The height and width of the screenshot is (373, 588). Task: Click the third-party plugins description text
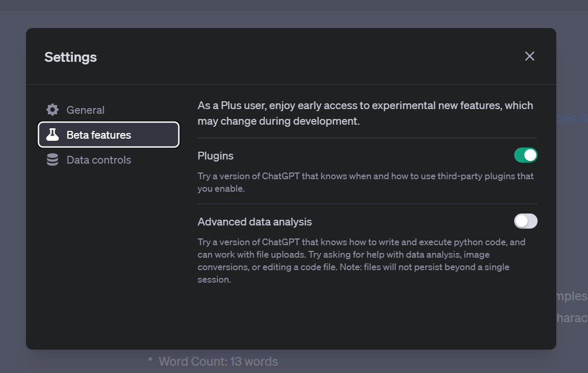click(x=365, y=182)
